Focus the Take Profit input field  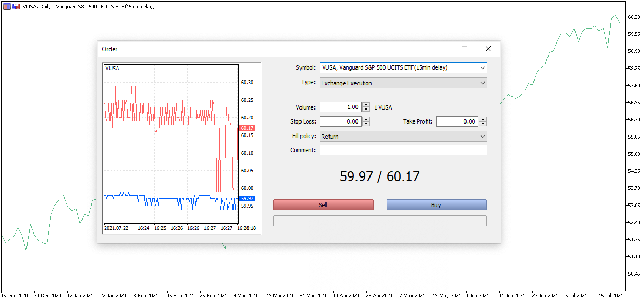pos(457,121)
